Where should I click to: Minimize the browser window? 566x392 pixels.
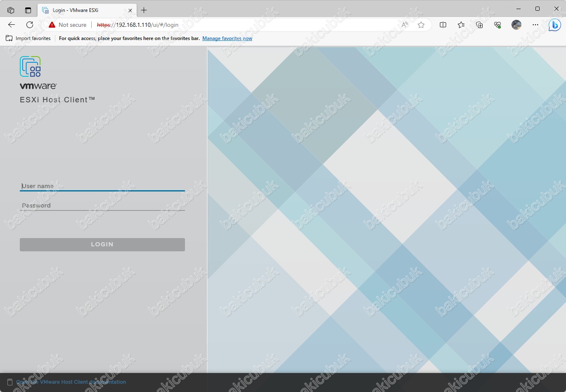519,9
